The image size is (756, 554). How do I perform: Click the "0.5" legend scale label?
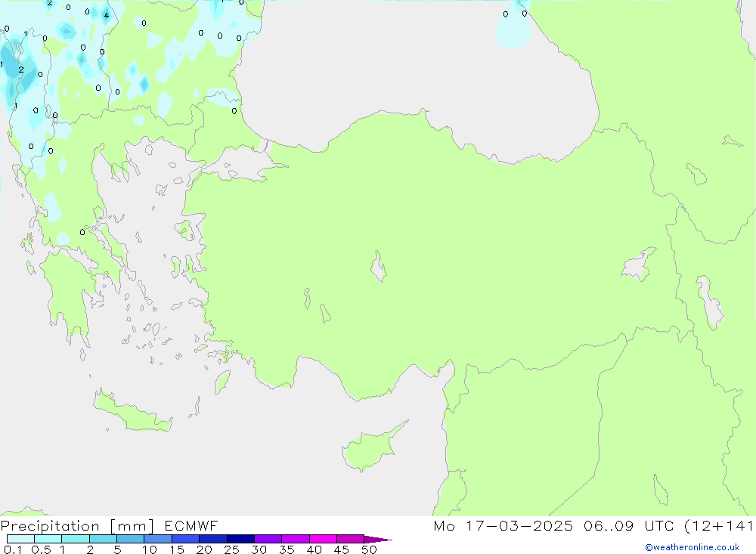tap(41, 549)
